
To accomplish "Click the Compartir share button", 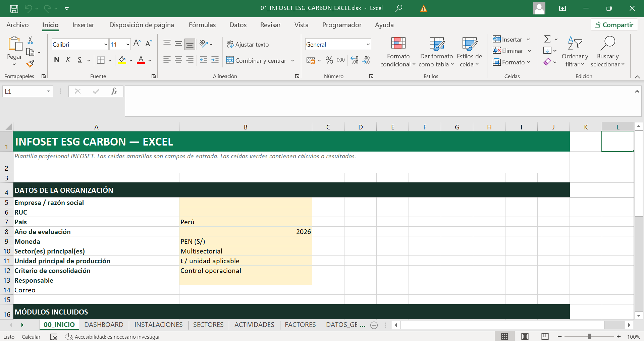I will click(614, 25).
